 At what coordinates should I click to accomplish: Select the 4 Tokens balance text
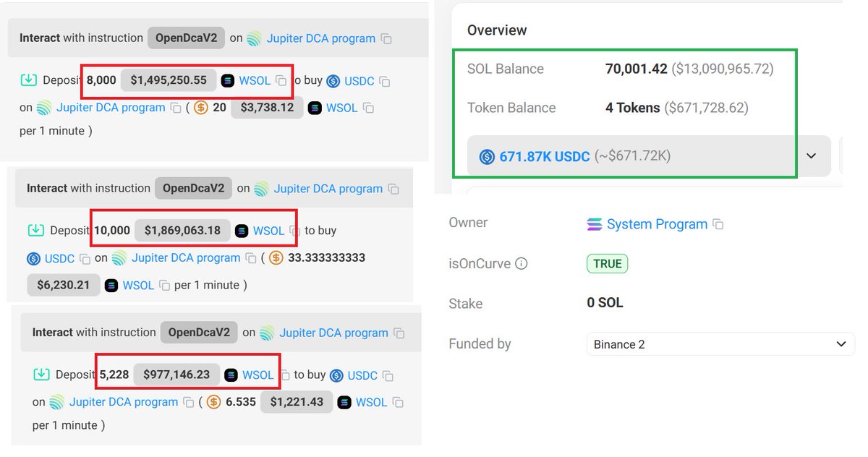pos(633,108)
